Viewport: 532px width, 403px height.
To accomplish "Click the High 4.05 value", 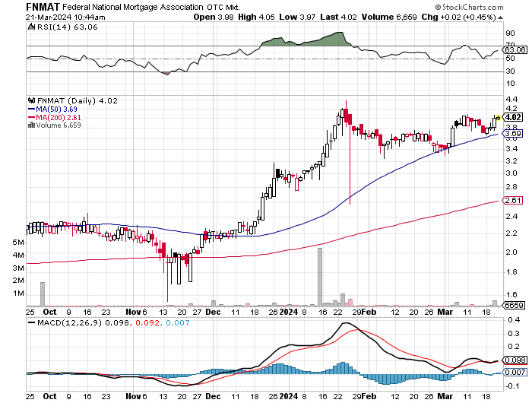I will pos(257,17).
